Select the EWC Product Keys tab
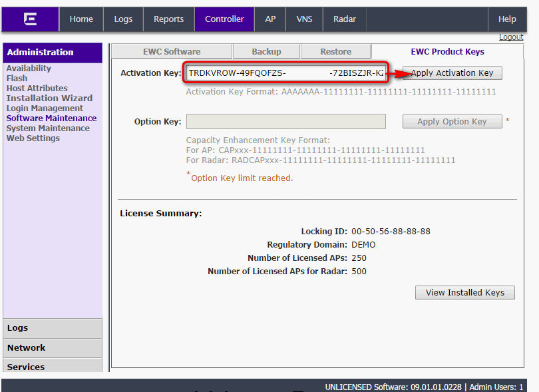The width and height of the screenshot is (539, 392). click(x=448, y=52)
